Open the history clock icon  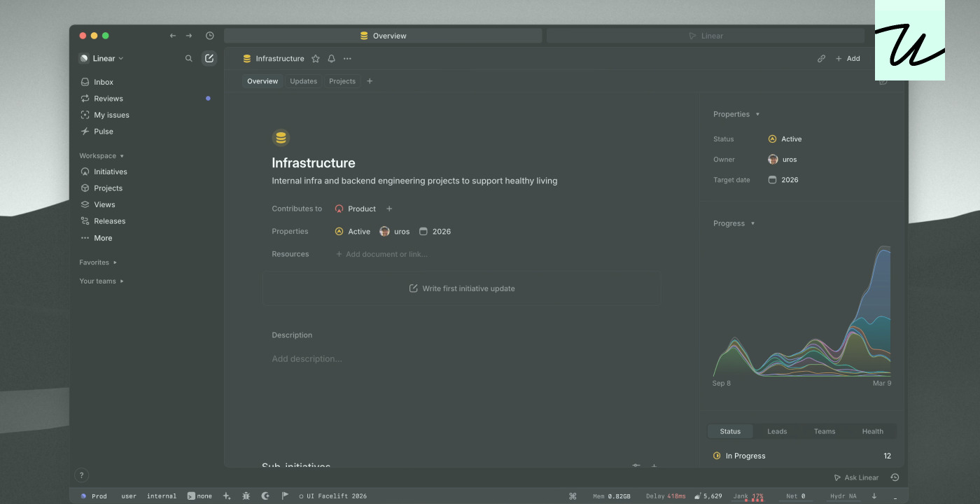[210, 36]
